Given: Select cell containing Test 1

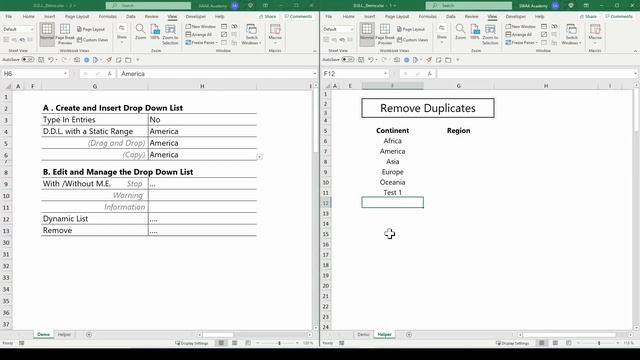Looking at the screenshot, I should tap(393, 192).
